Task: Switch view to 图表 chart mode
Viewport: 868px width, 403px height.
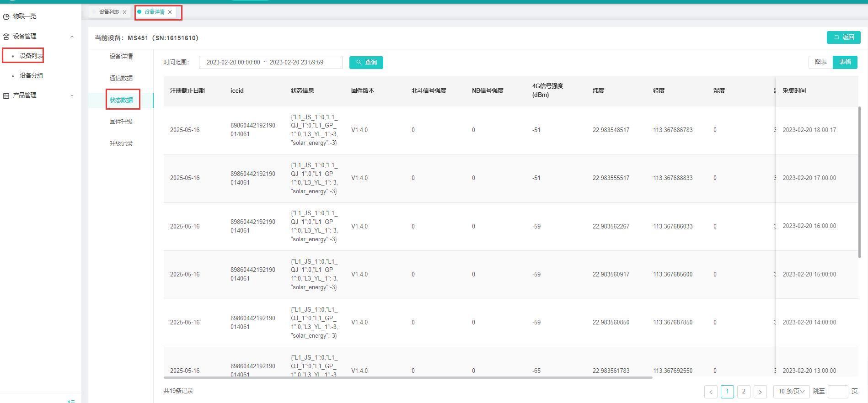Action: (820, 62)
